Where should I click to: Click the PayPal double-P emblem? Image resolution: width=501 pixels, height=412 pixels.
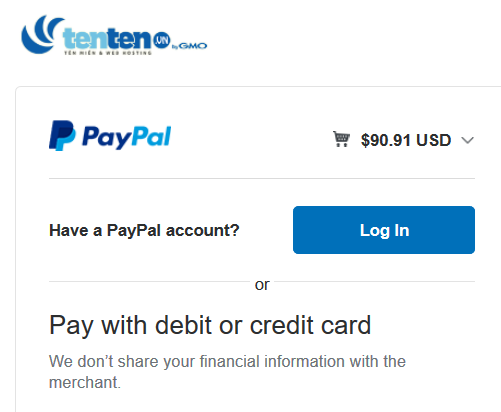[62, 136]
